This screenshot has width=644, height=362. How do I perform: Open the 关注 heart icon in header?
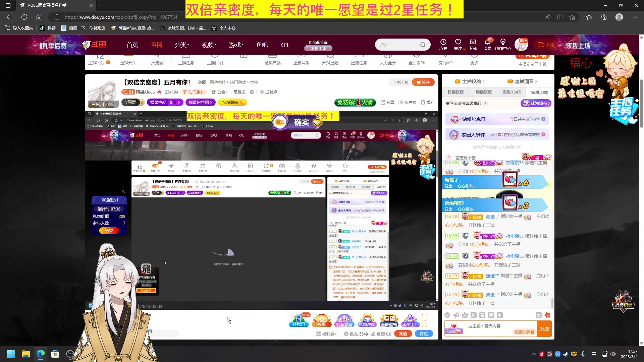tap(458, 44)
